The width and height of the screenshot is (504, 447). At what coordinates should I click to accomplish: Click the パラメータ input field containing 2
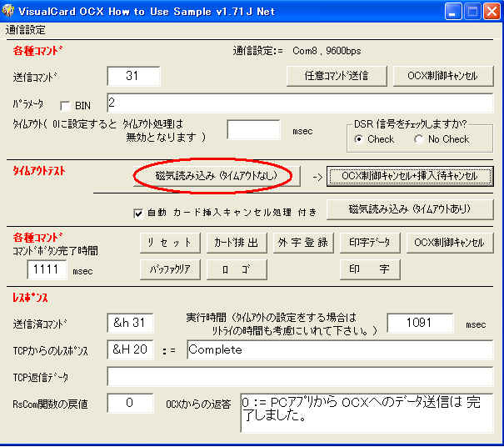pos(300,103)
